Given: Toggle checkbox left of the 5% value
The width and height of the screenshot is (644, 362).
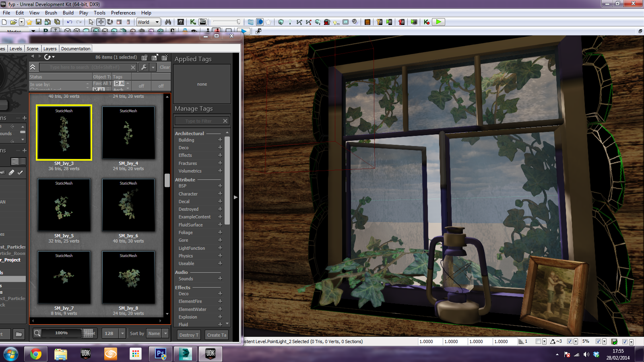Looking at the screenshot, I should coord(570,341).
